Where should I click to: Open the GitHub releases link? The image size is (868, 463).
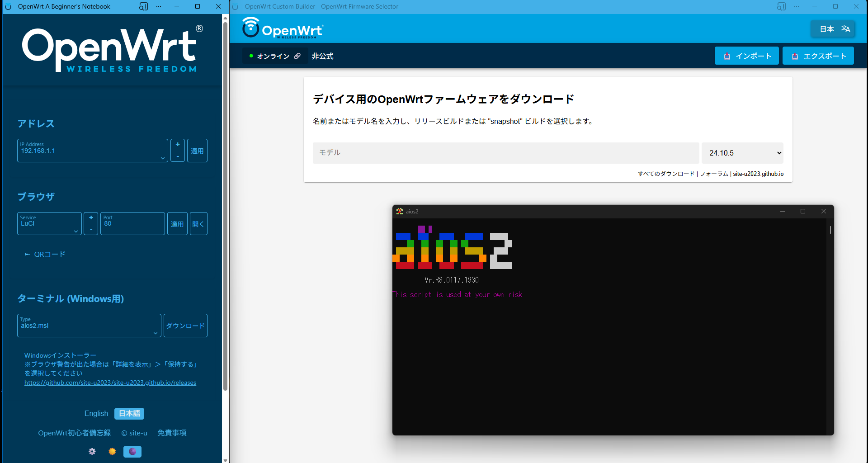(x=110, y=382)
